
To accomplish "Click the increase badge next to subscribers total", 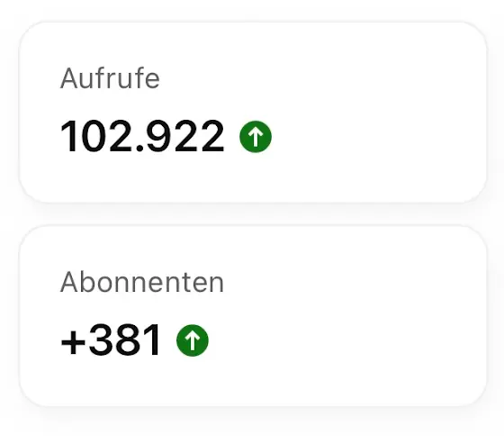I will pyautogui.click(x=193, y=340).
